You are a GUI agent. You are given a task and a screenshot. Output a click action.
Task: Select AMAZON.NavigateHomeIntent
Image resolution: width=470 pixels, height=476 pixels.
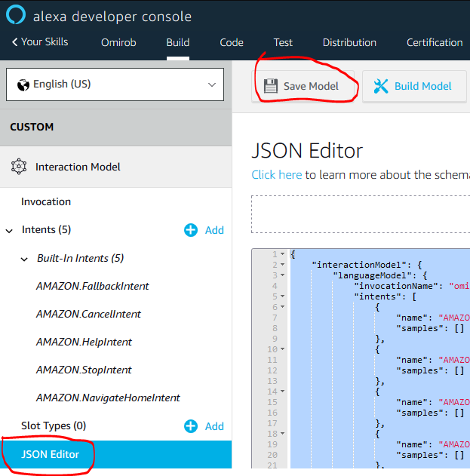(108, 398)
